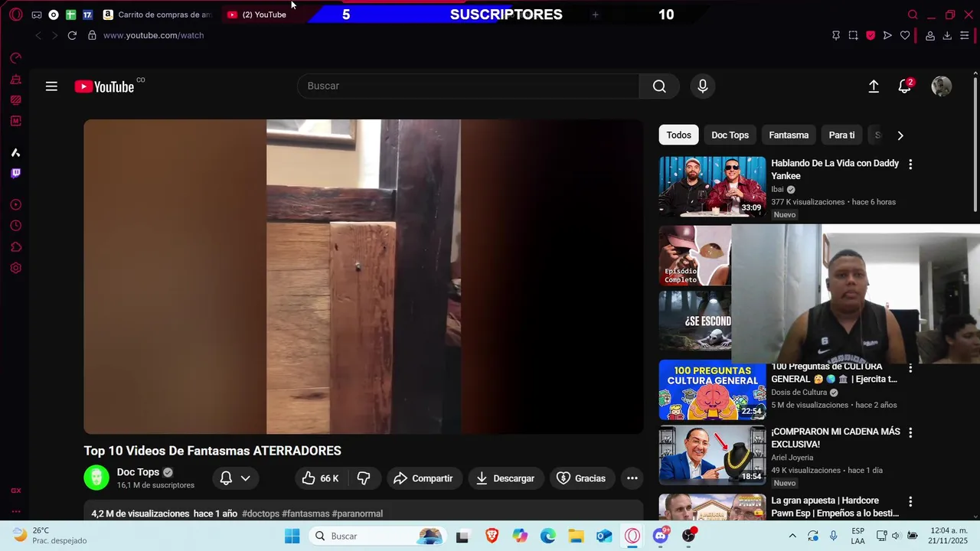Viewport: 980px width, 551px height.
Task: Open the 'Doc Tops' channel name link
Action: pos(138,472)
